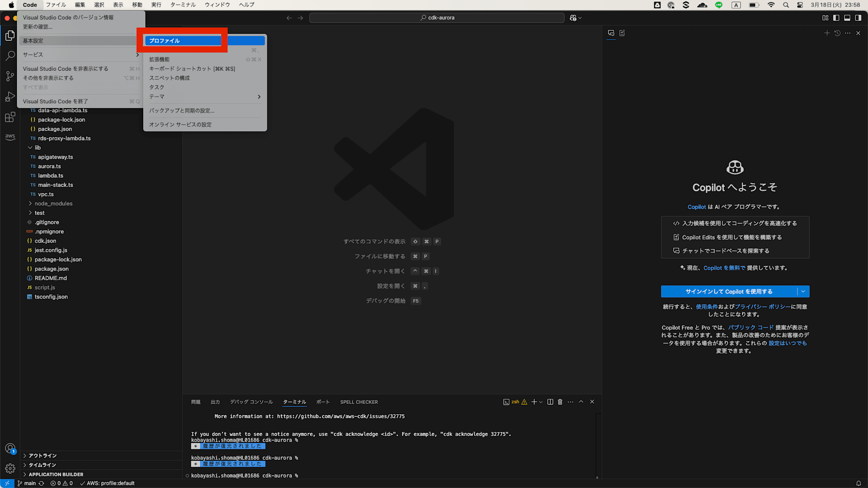Image resolution: width=868 pixels, height=488 pixels.
Task: Switch to the Copilot Edits view icon
Action: coord(622,33)
